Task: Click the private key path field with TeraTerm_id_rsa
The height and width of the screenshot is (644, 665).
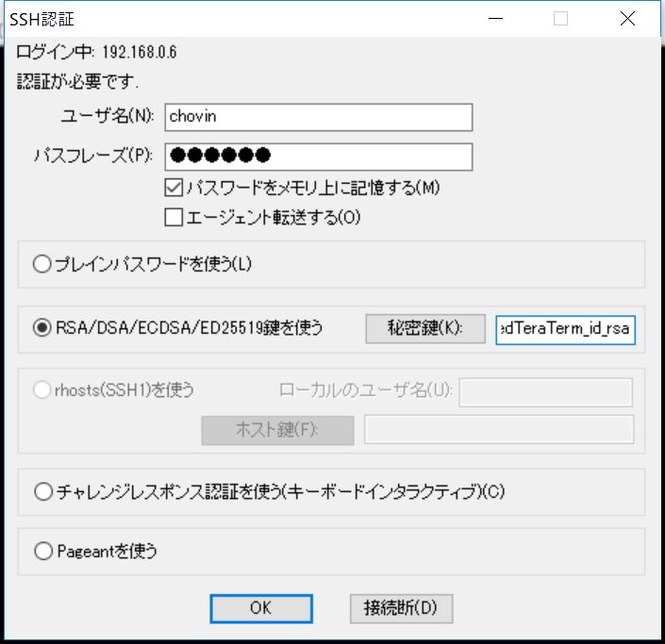Action: pyautogui.click(x=565, y=329)
